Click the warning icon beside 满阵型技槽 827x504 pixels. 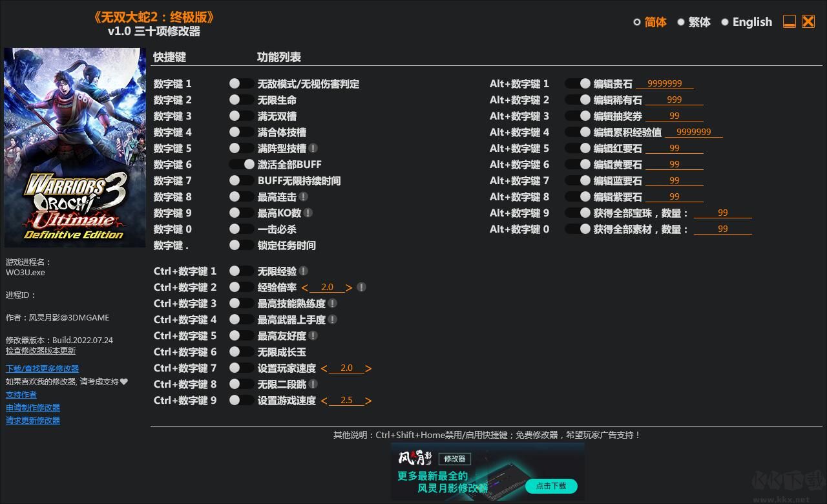pyautogui.click(x=312, y=148)
